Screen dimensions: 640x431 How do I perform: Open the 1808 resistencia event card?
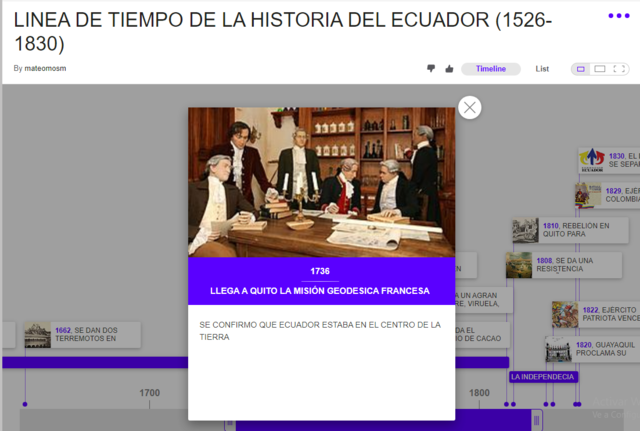coord(564,265)
